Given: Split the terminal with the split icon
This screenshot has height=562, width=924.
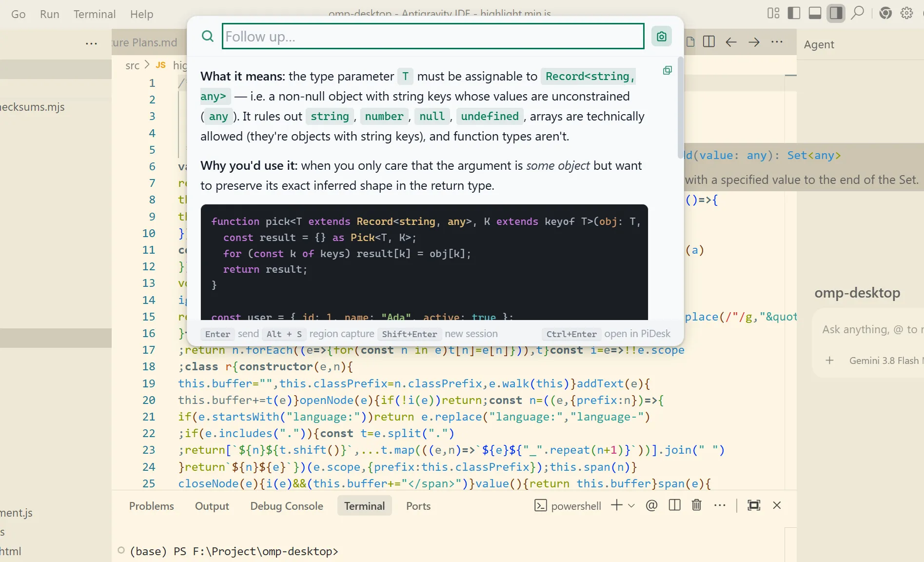Looking at the screenshot, I should coord(675,505).
